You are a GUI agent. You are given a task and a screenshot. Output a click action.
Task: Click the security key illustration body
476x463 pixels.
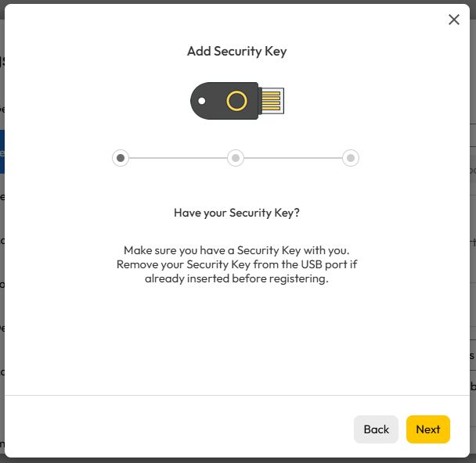point(216,101)
